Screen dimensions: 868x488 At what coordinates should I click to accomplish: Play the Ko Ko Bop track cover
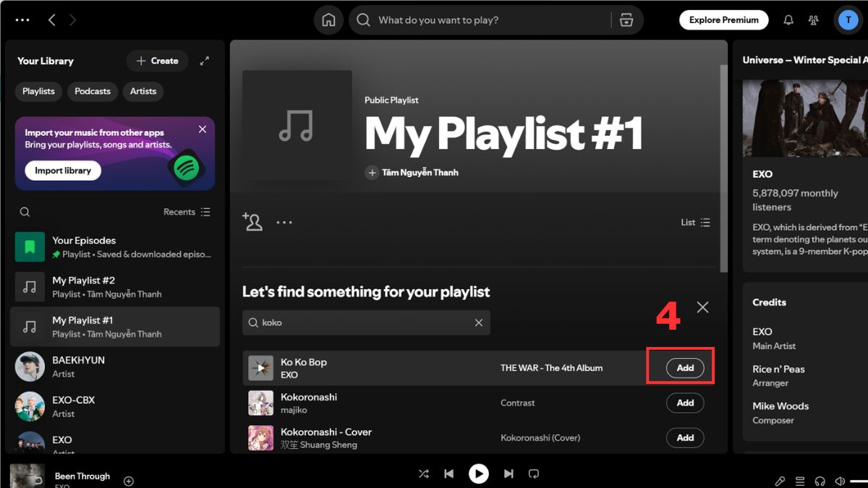[x=260, y=368]
